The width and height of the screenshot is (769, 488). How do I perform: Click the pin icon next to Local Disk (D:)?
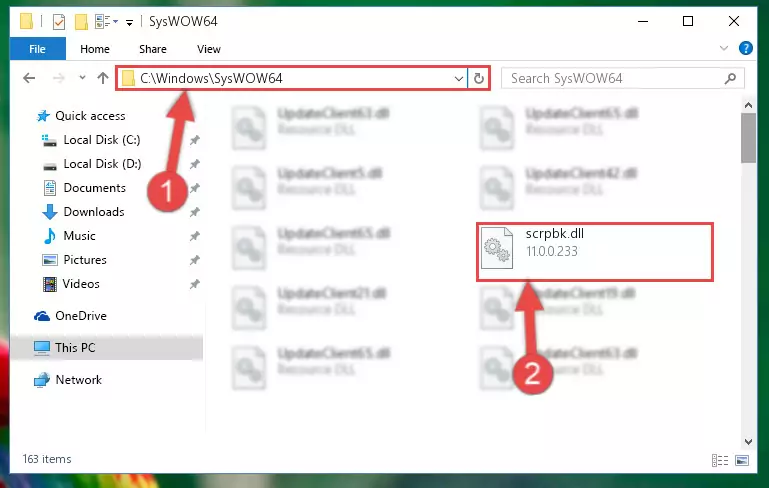195,164
